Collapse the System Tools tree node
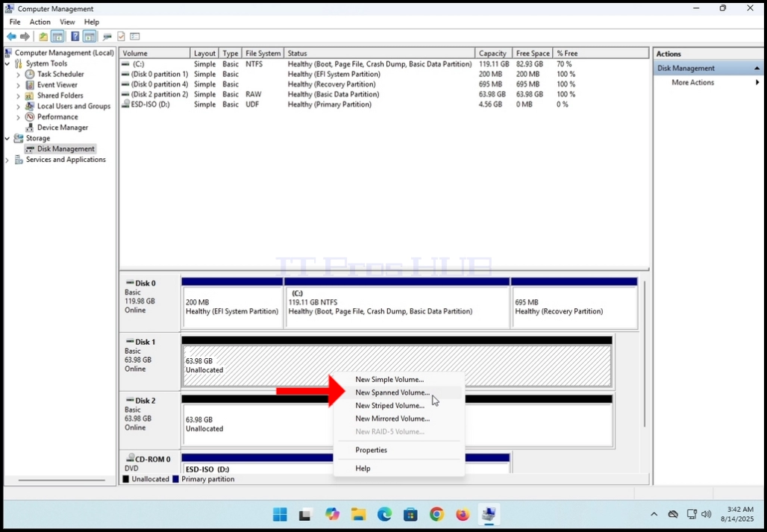 tap(7, 63)
